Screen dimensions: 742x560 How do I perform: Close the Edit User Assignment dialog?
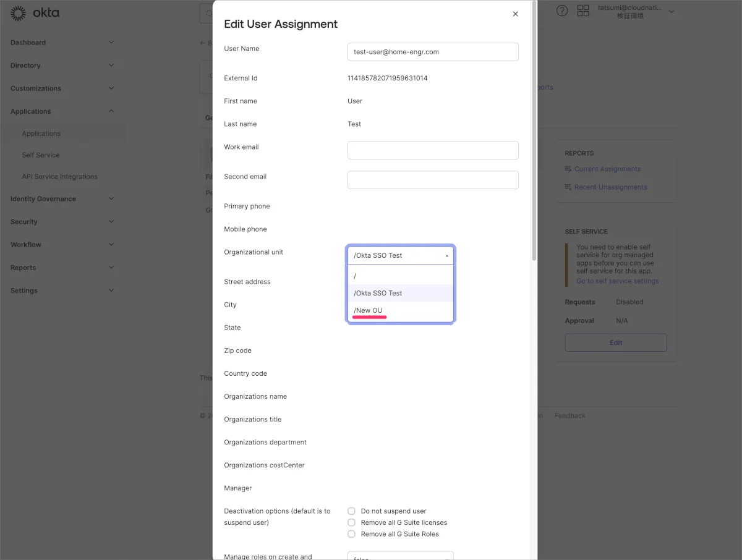515,14
